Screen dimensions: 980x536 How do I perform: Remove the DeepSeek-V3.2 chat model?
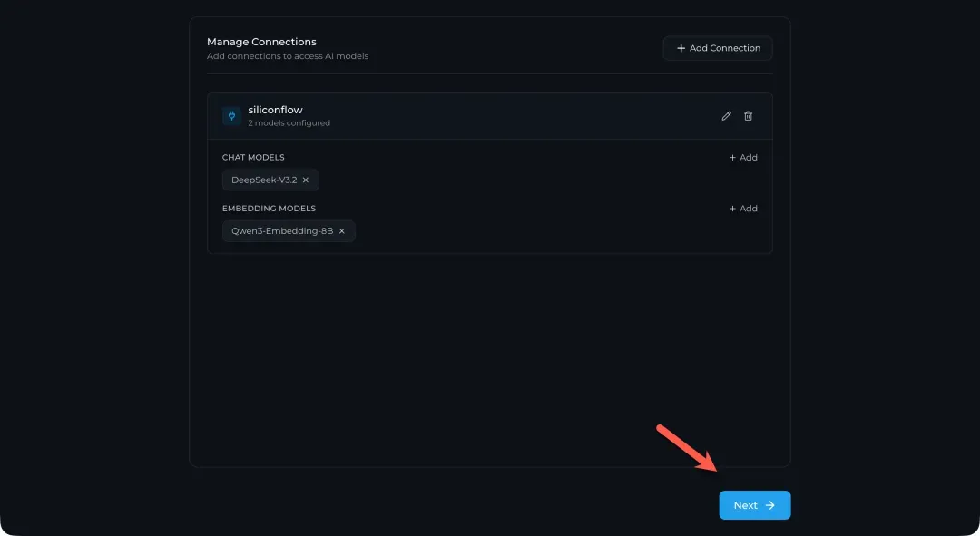coord(306,180)
